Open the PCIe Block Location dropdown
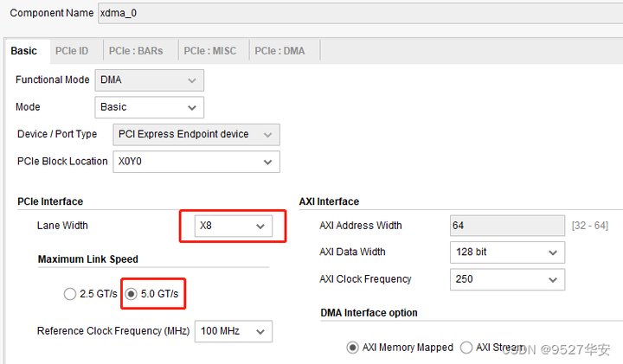 tap(196, 162)
